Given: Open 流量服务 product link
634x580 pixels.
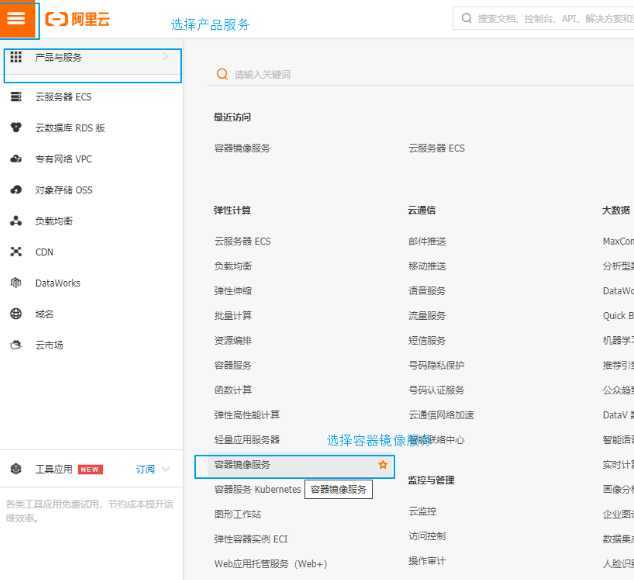Looking at the screenshot, I should 427,315.
